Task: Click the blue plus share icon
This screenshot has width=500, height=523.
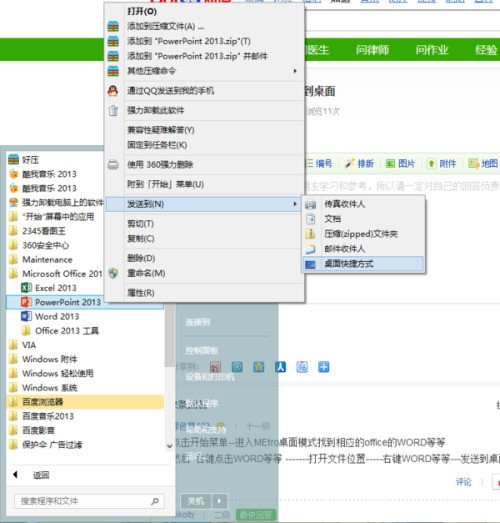Action: (x=324, y=367)
